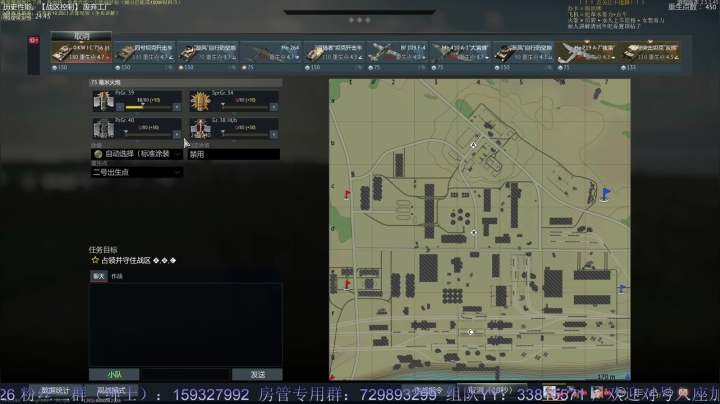
Task: Click the 小队 squad channel button
Action: point(114,375)
